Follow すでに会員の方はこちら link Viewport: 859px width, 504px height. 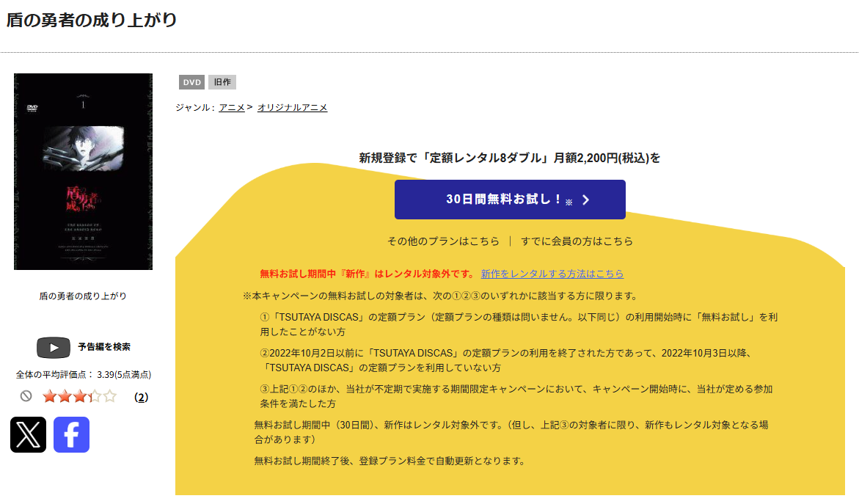coord(577,241)
